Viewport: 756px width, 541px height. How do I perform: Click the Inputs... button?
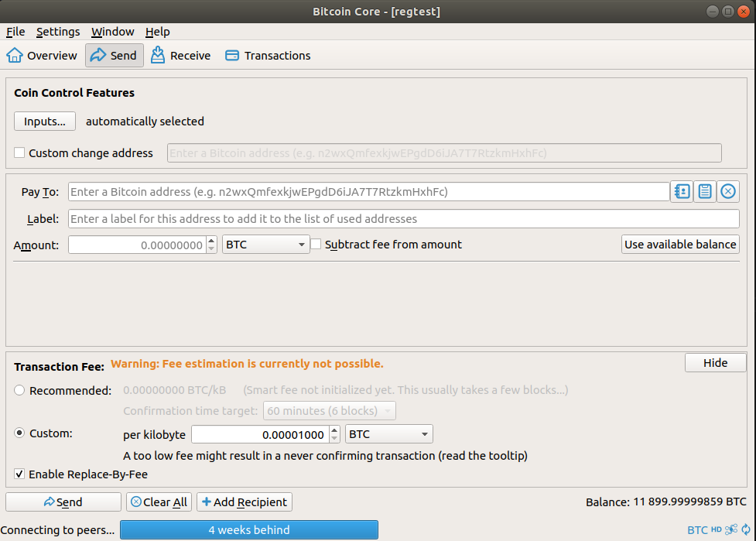point(45,121)
